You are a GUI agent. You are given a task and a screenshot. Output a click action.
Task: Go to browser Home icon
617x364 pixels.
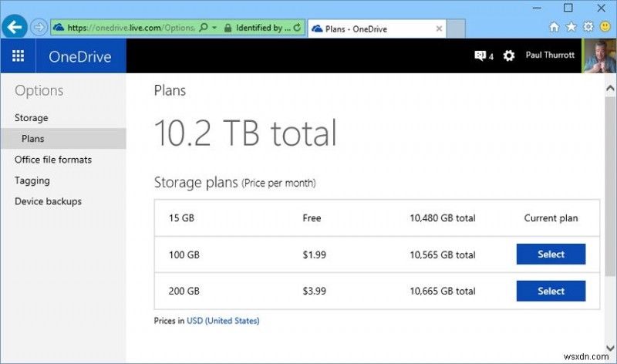554,27
